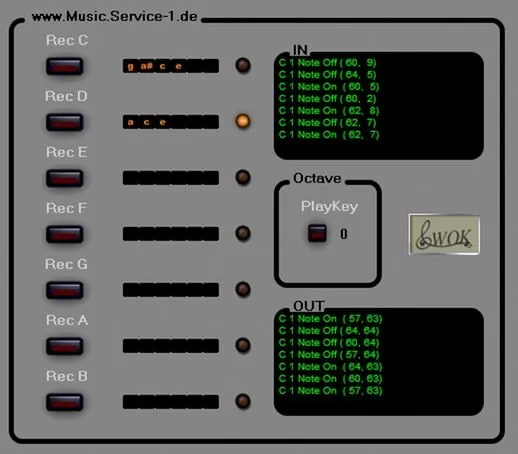Toggle the Rec E record button
This screenshot has height=454, width=518.
coord(64,178)
